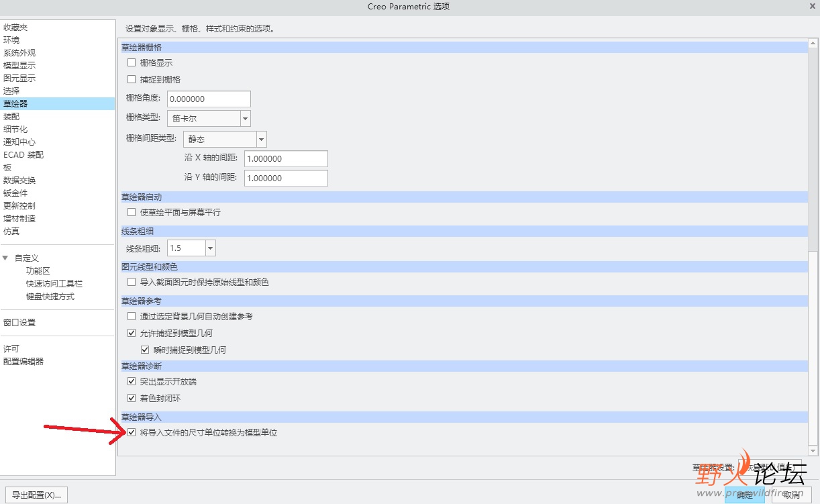
Task: Disable 着色封闭环 checkbox
Action: point(132,398)
